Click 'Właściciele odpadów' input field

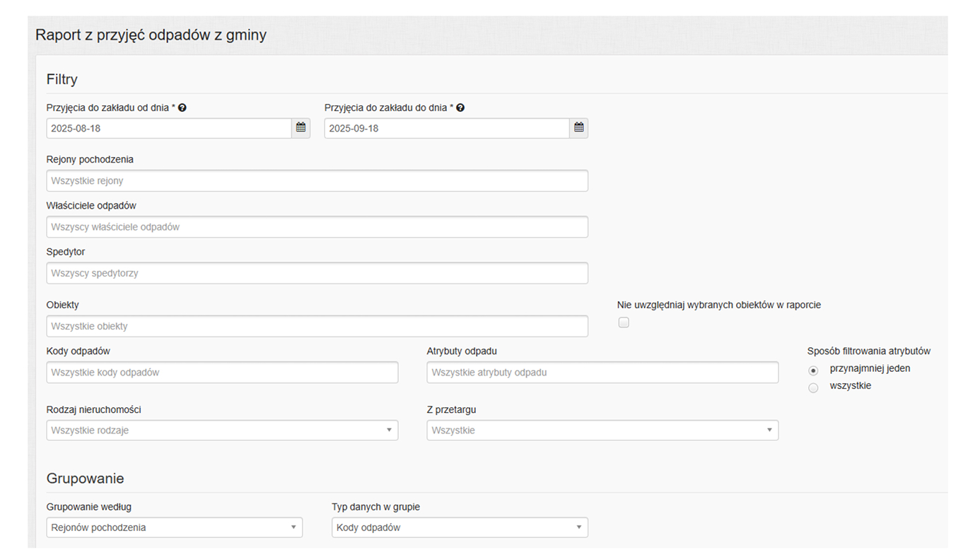click(x=317, y=227)
